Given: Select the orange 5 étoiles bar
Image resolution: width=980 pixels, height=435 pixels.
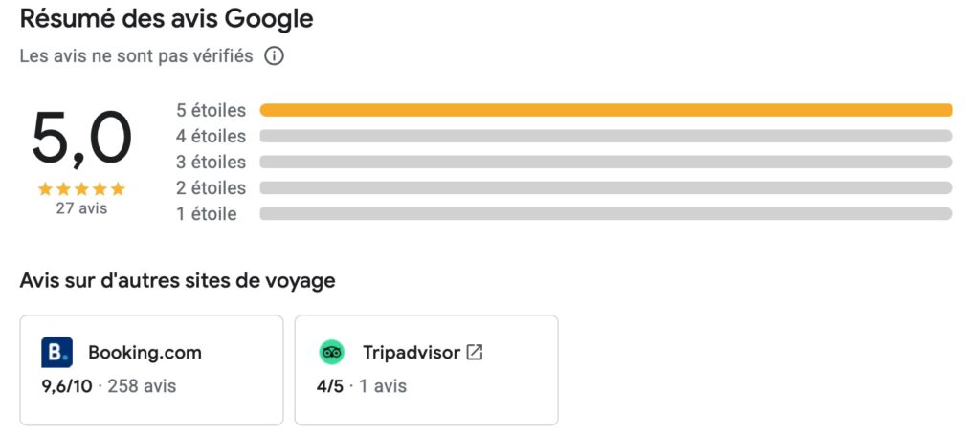Looking at the screenshot, I should click(606, 110).
